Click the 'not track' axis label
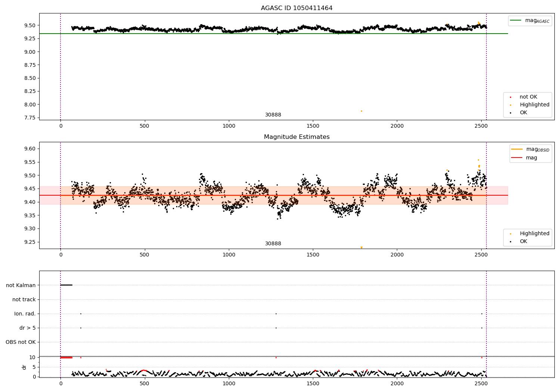Screen dimensions: 560x392 [24, 299]
